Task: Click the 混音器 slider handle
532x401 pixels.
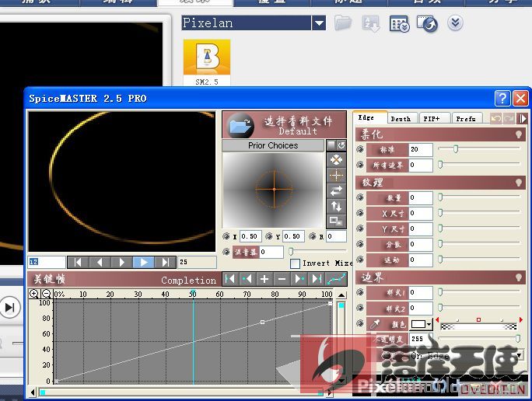Action: click(x=291, y=251)
